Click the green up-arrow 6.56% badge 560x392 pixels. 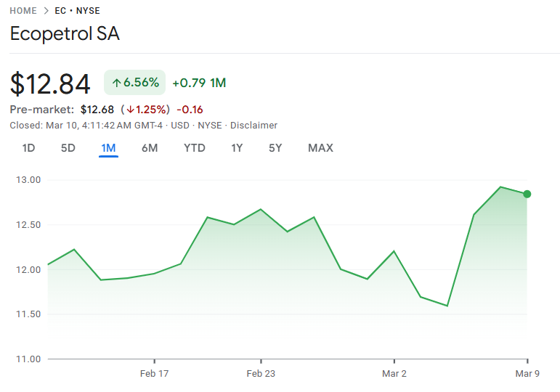(x=135, y=83)
